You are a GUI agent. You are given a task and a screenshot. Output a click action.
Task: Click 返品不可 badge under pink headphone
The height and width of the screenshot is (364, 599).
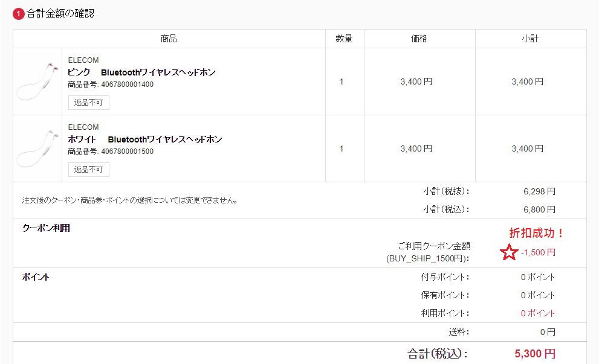coord(88,103)
